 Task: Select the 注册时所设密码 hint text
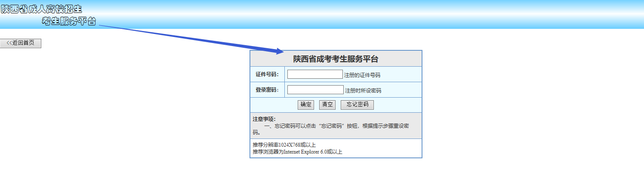363,90
